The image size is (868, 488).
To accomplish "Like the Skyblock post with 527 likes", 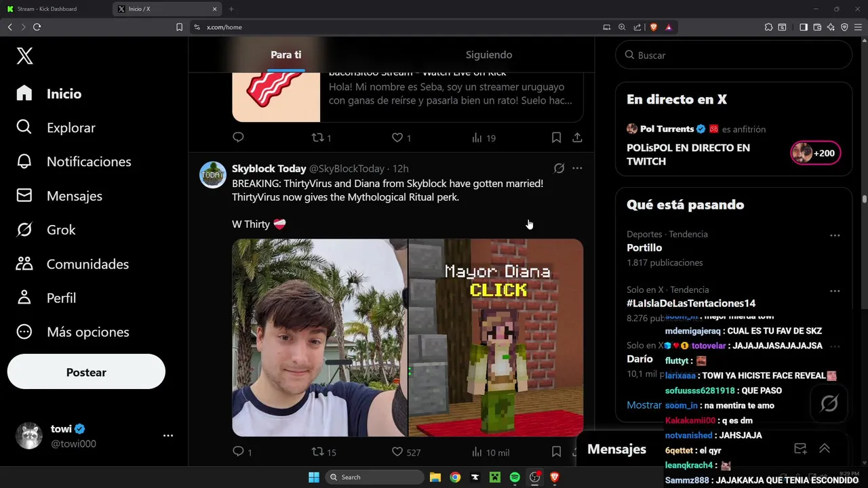I will (x=406, y=452).
